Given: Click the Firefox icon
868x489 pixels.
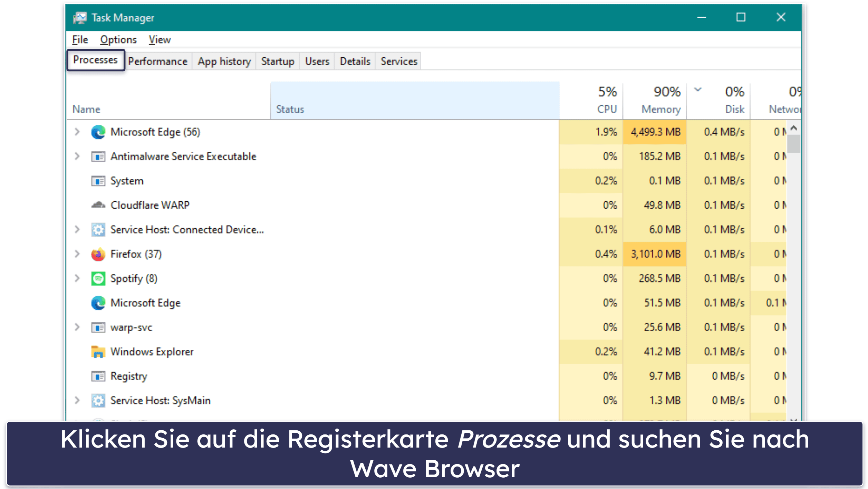Looking at the screenshot, I should (x=98, y=254).
